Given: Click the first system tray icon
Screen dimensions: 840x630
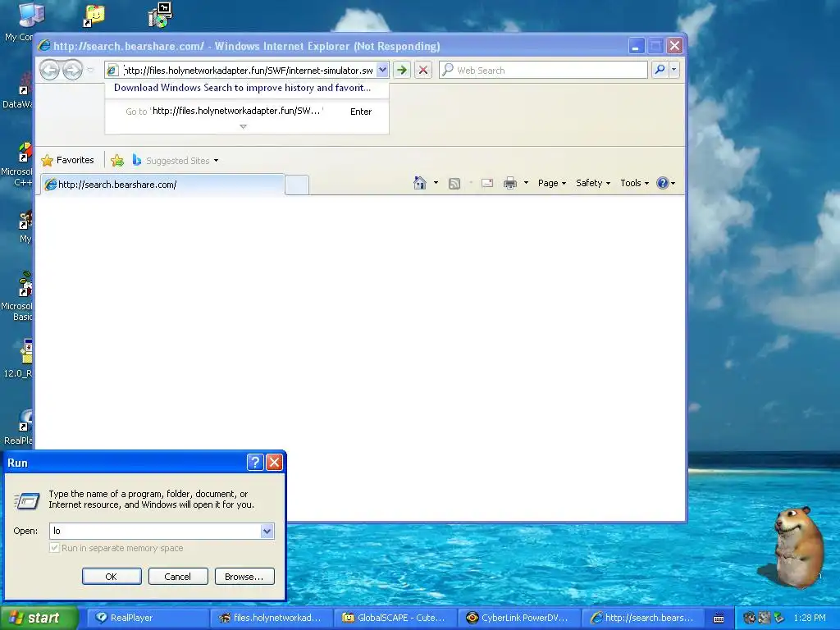Looking at the screenshot, I should 749,618.
